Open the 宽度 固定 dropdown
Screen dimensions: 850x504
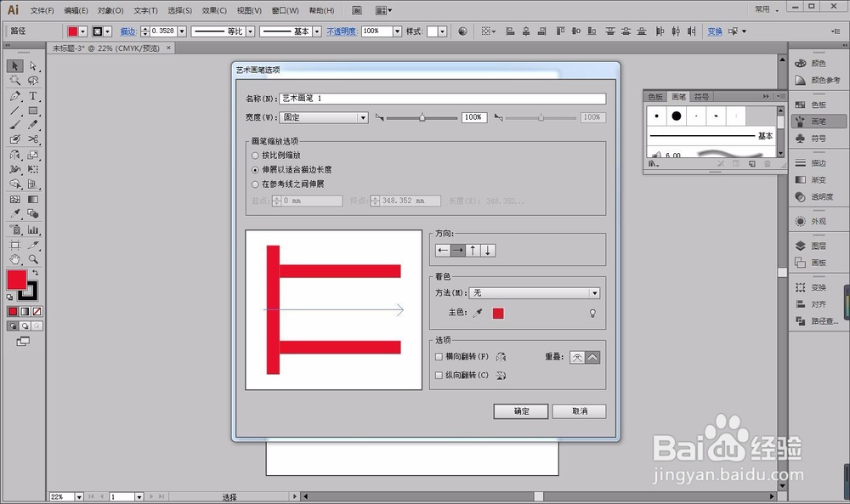pos(324,117)
